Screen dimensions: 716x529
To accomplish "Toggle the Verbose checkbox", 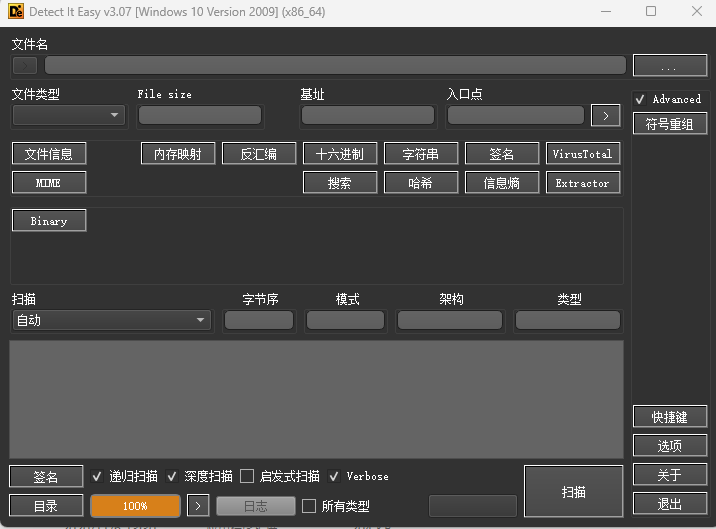I will (334, 476).
